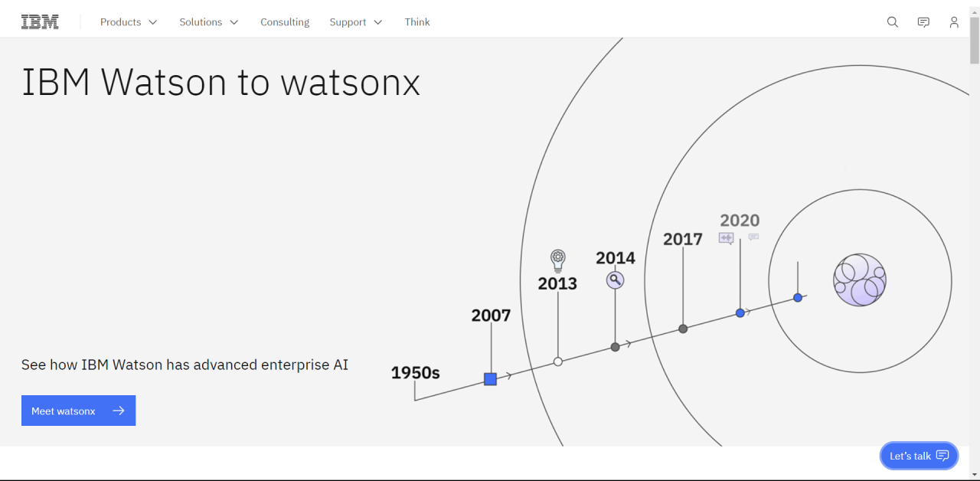Click the magnifier icon below 2014
Screen dimensions: 980x481
pos(616,280)
